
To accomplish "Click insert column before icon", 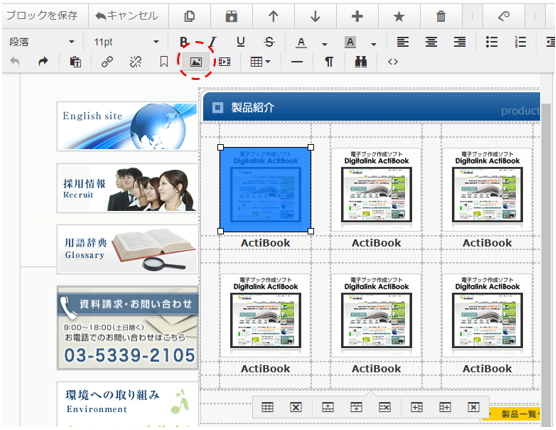I will pyautogui.click(x=417, y=407).
